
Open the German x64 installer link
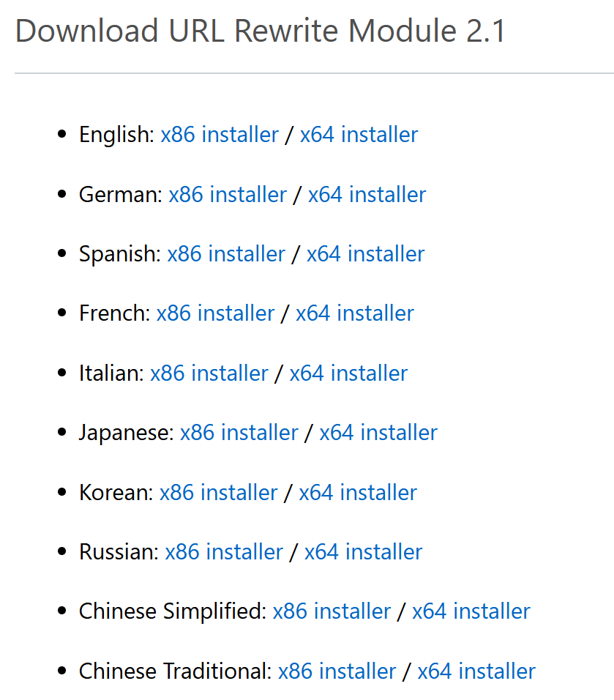coord(367,195)
